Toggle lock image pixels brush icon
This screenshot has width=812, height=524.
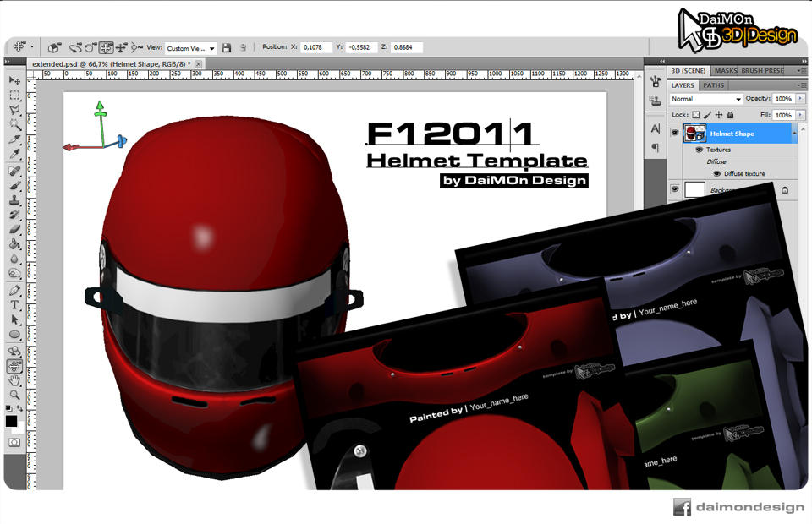coord(707,115)
